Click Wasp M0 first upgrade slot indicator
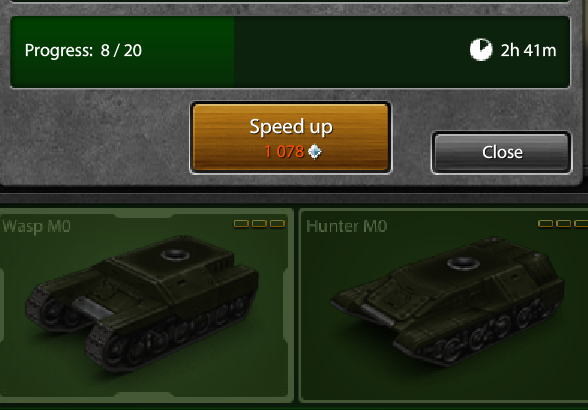The height and width of the screenshot is (410, 588). pos(241,224)
